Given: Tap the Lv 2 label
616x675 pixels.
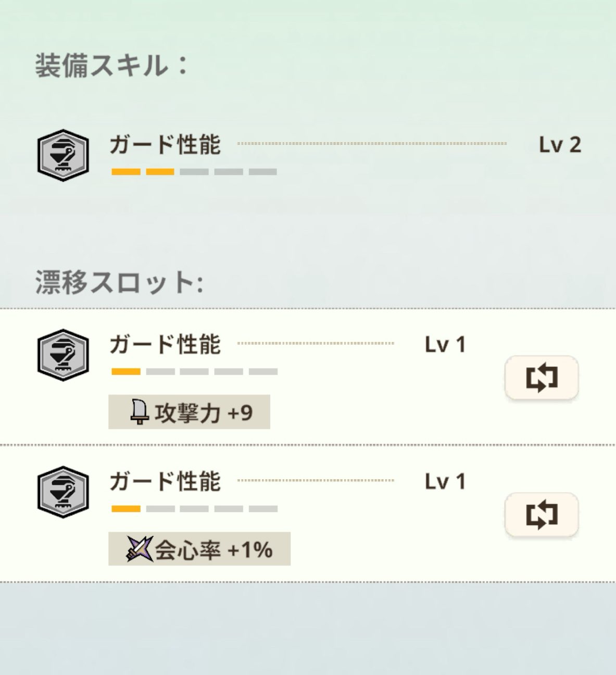Looking at the screenshot, I should (x=560, y=145).
